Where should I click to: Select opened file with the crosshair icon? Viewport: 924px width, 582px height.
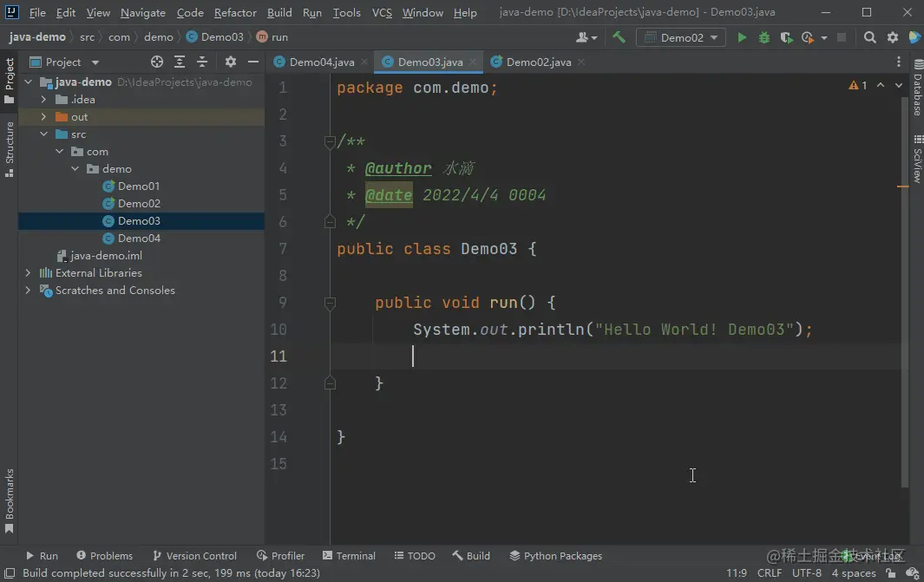point(157,62)
